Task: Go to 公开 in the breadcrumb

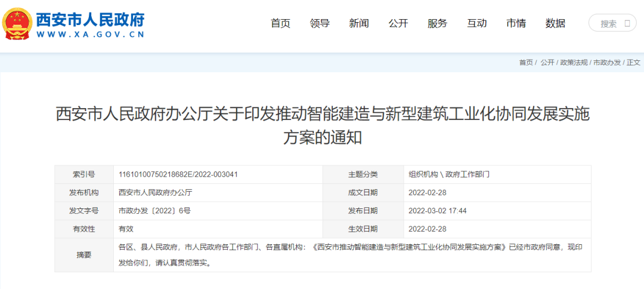Action: (547, 63)
